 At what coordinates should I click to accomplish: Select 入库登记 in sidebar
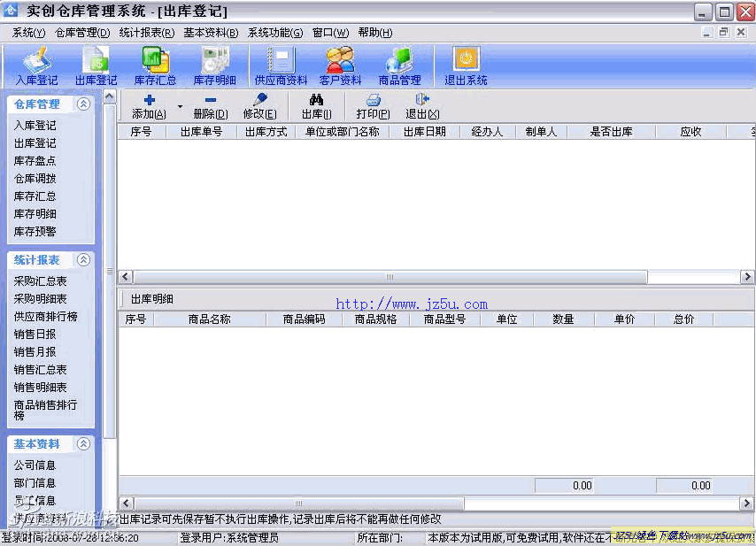35,126
